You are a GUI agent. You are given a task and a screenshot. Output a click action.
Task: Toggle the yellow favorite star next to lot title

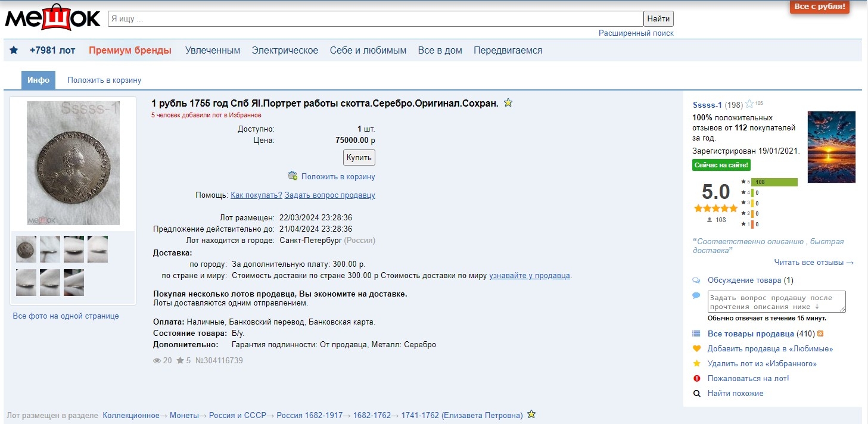point(508,103)
